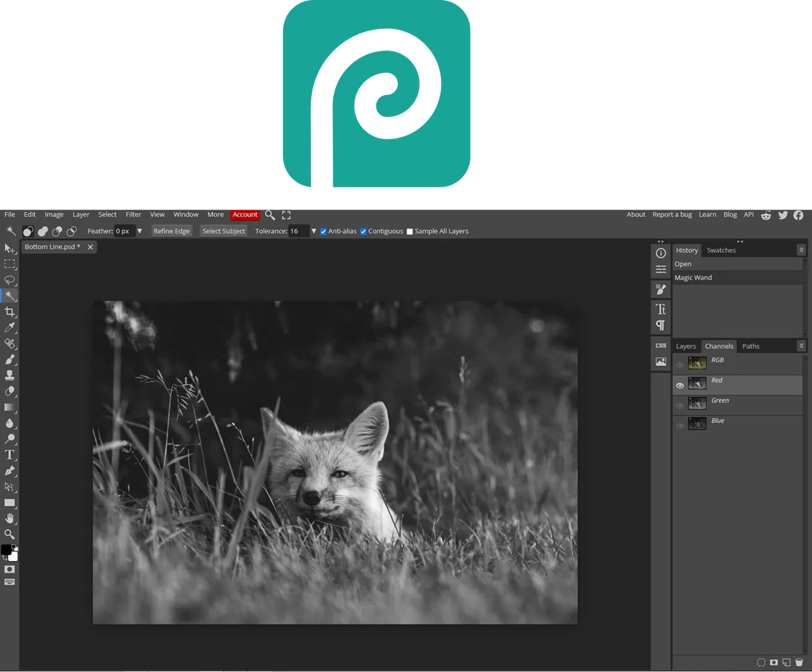The width and height of the screenshot is (812, 672).
Task: Open the Feather value dropdown arrow
Action: click(x=139, y=231)
